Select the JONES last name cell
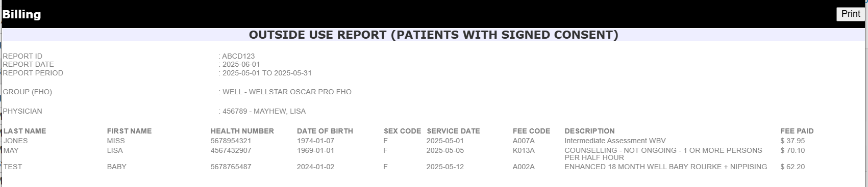 [15, 141]
